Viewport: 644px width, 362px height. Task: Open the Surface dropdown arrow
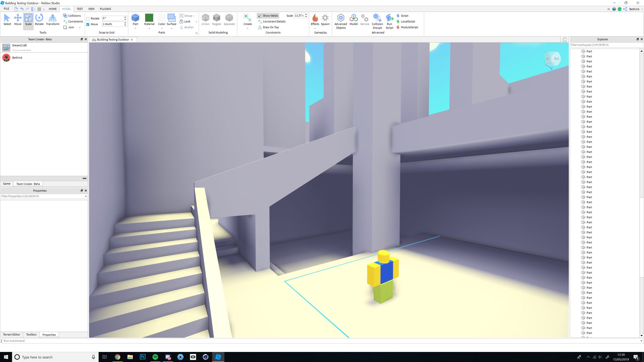tap(171, 29)
